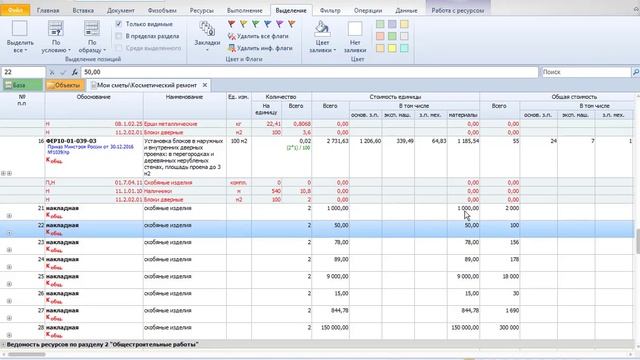Click 'Нет заливки' to remove fill
Viewport: 640px width, 360px height.
[355, 37]
